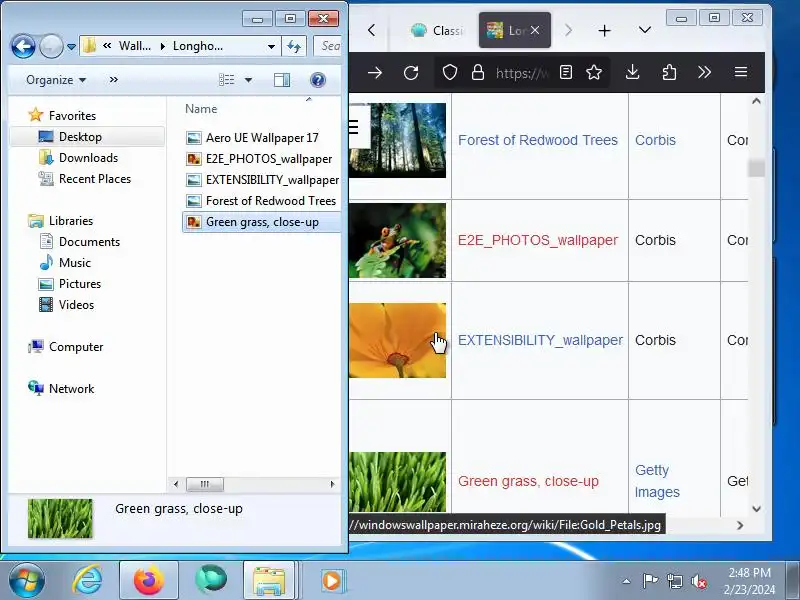This screenshot has width=800, height=600.
Task: Toggle the Explorer preview pane
Action: click(282, 80)
